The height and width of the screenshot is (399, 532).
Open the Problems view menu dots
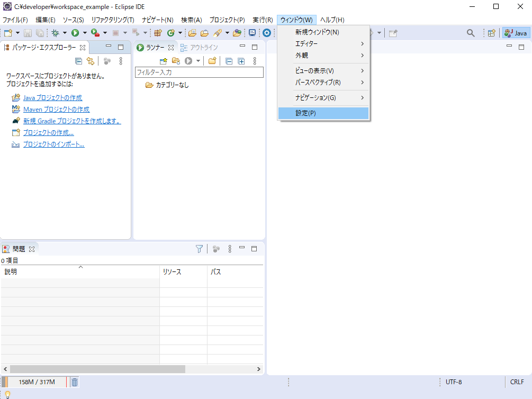point(230,249)
